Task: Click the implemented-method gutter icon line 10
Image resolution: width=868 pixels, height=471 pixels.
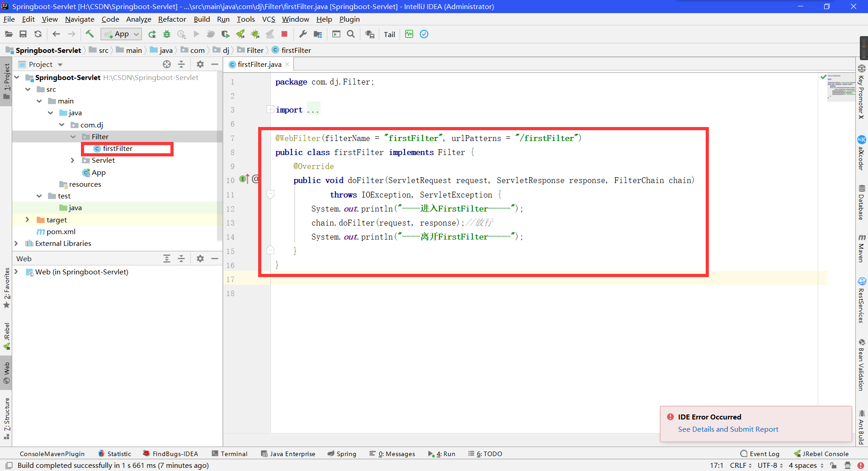Action: 244,179
